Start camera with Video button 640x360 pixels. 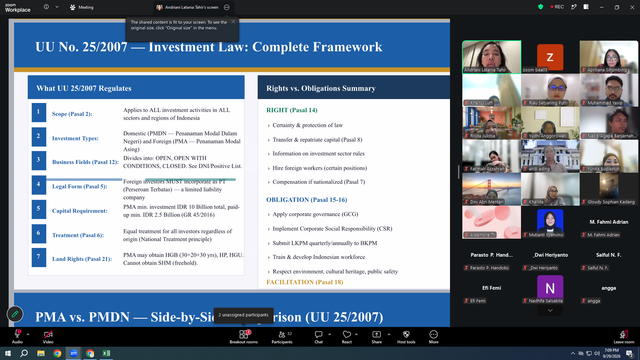tap(48, 337)
